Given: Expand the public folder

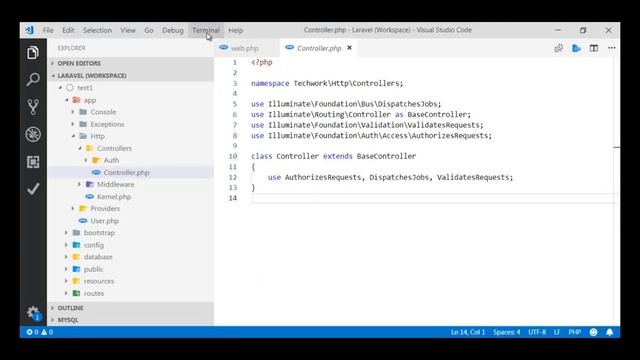Looking at the screenshot, I should coord(67,269).
